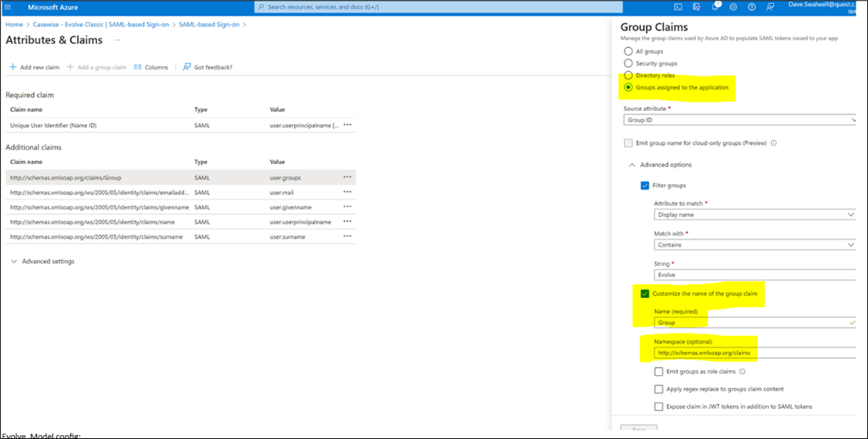The height and width of the screenshot is (439, 868).
Task: Open the Azure portal hamburger menu
Action: [8, 7]
